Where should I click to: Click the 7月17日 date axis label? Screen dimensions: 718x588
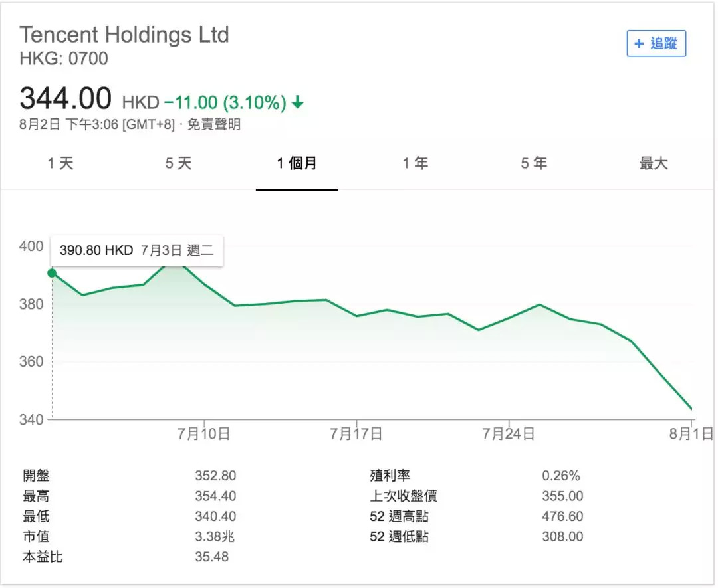(x=356, y=435)
